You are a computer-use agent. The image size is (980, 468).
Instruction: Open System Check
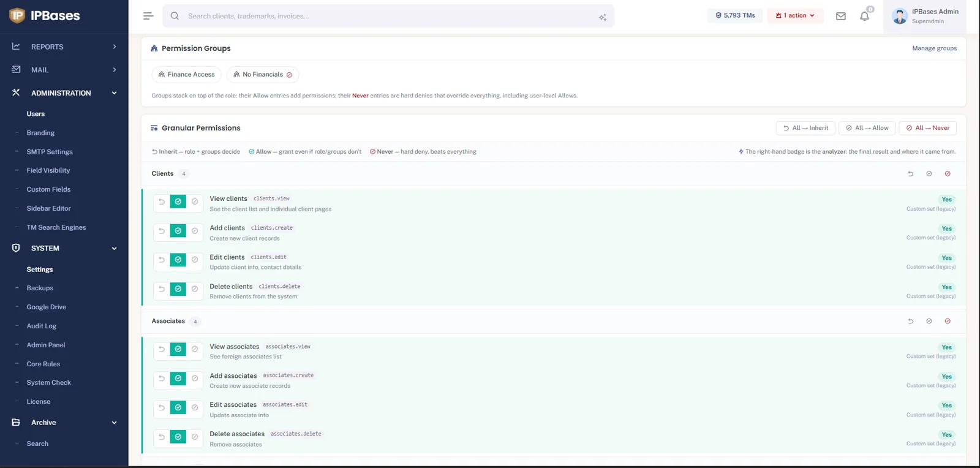[x=48, y=383]
